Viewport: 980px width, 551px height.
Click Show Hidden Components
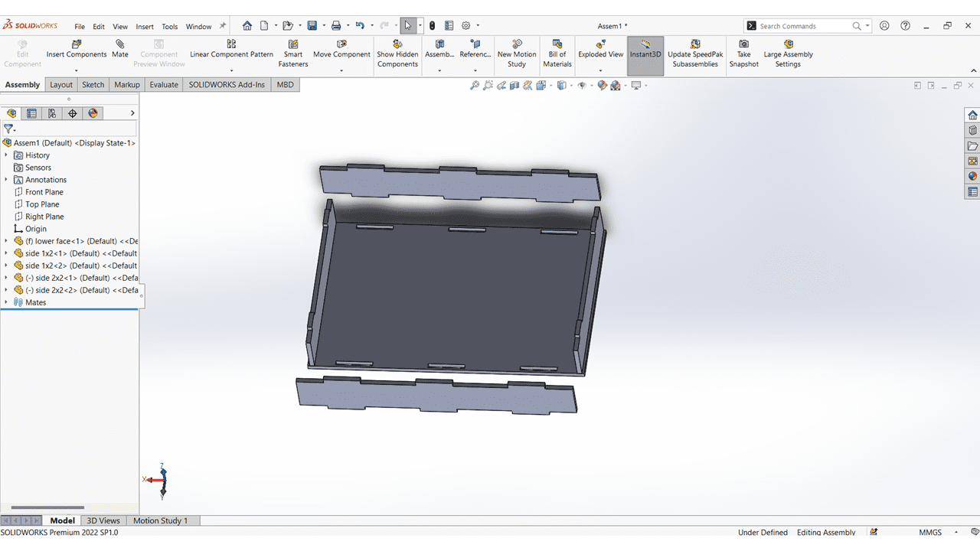click(x=397, y=54)
